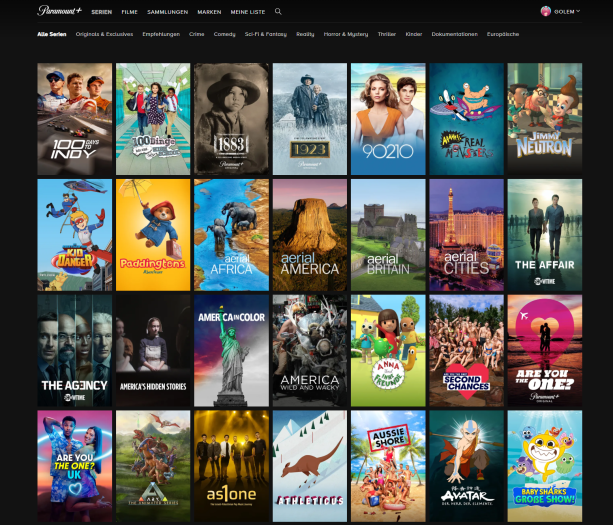Select the Reality category

coord(305,34)
